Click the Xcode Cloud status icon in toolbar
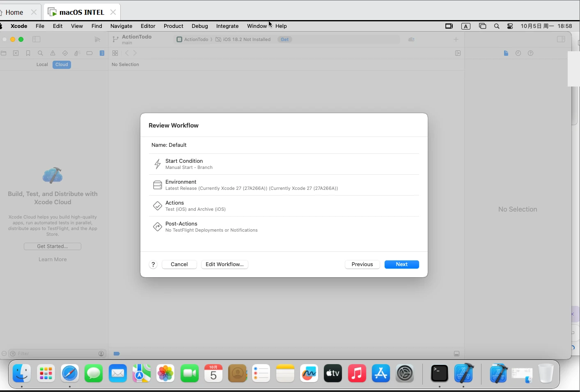This screenshot has width=580, height=392. 411,39
